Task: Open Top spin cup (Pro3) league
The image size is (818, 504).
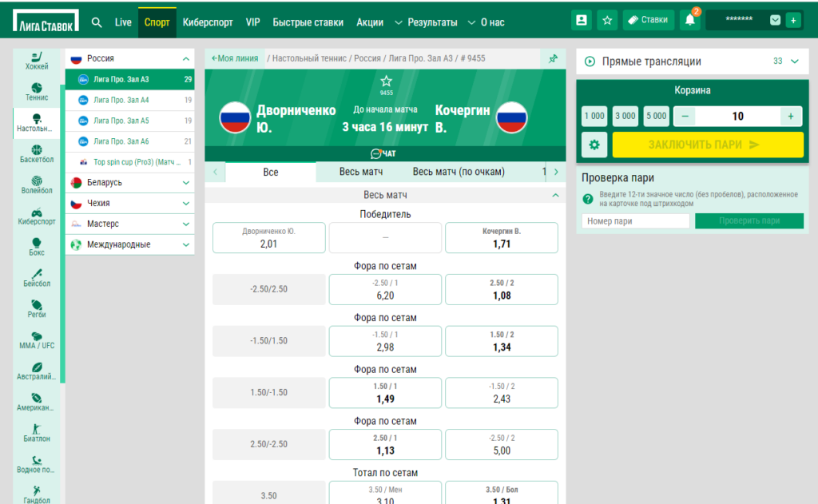Action: point(130,162)
